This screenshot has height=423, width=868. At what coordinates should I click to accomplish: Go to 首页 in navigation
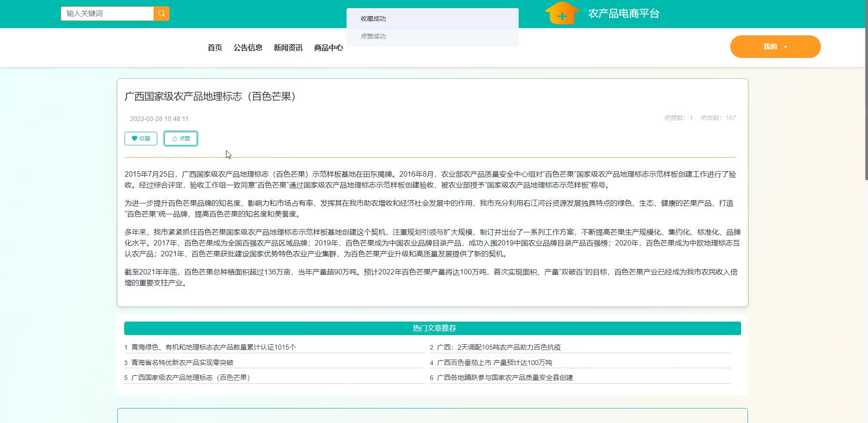tap(215, 48)
